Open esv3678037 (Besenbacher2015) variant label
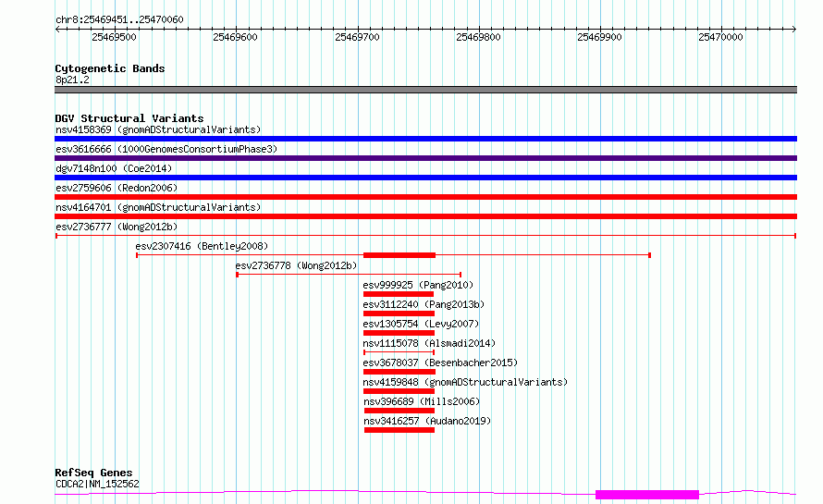 click(440, 363)
